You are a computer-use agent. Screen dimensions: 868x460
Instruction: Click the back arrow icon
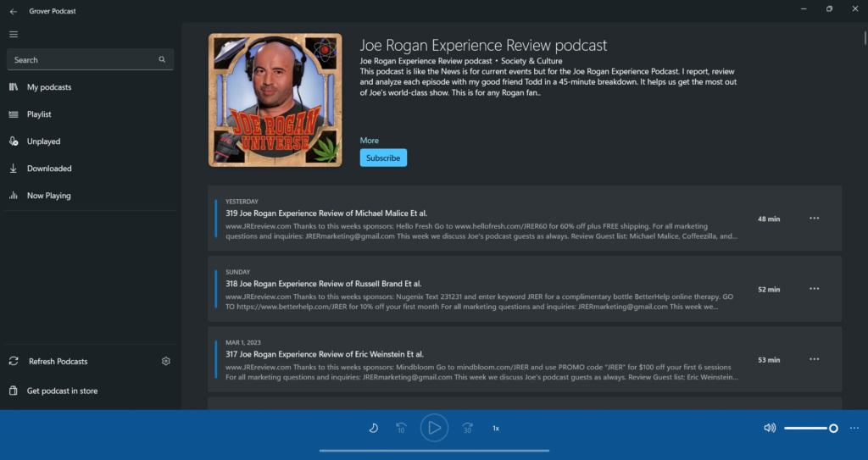14,12
